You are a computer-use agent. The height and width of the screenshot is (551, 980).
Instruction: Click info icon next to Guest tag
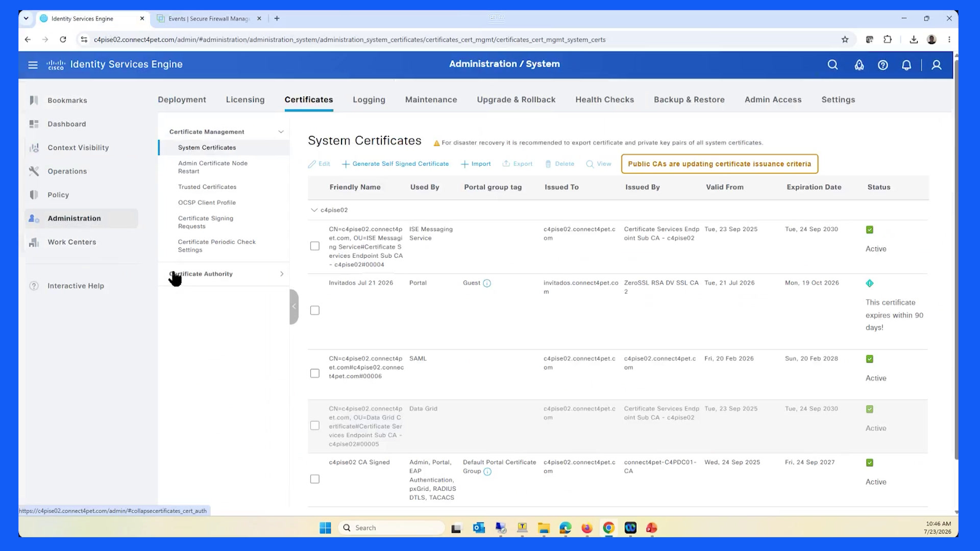click(x=487, y=283)
